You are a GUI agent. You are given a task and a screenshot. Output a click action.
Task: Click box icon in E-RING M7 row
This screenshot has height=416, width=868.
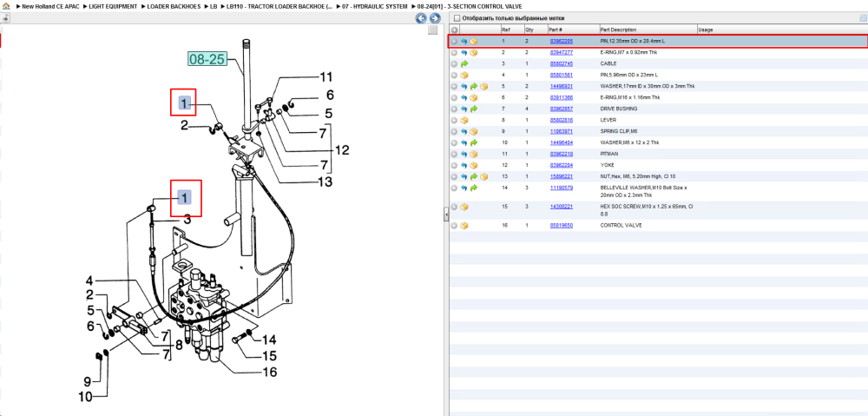click(474, 53)
